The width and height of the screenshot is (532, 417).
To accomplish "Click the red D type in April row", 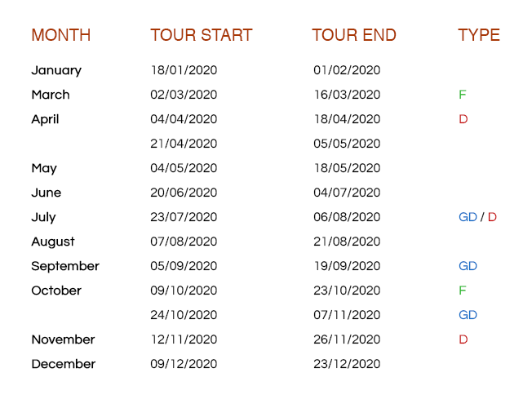I will 463,119.
